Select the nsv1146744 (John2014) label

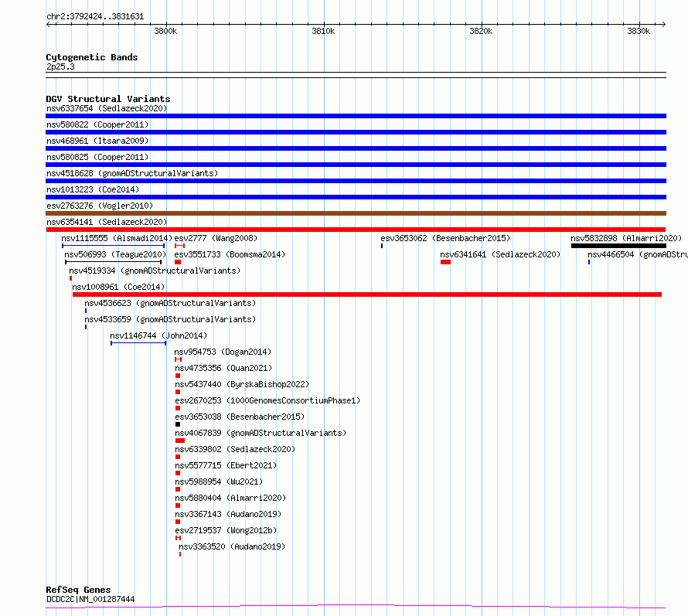point(158,335)
